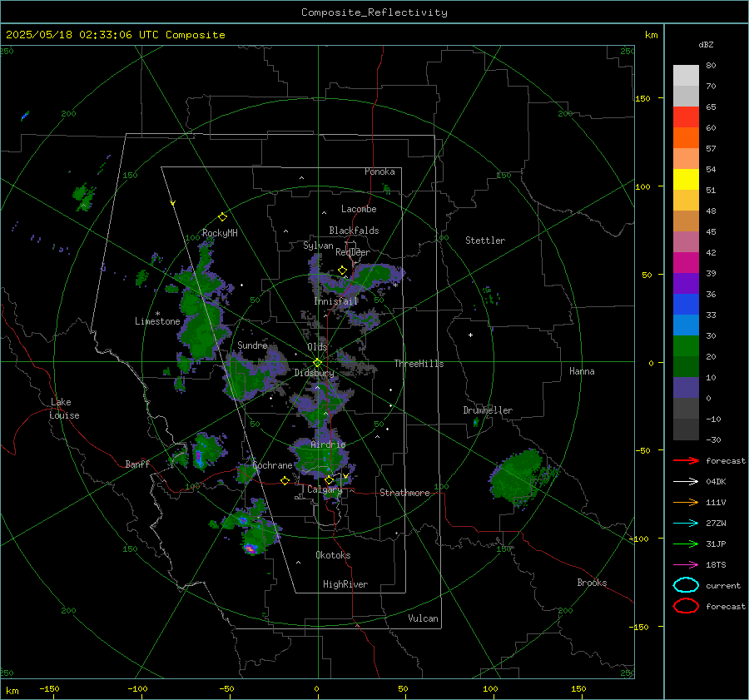Click the Olds label

coord(317,347)
